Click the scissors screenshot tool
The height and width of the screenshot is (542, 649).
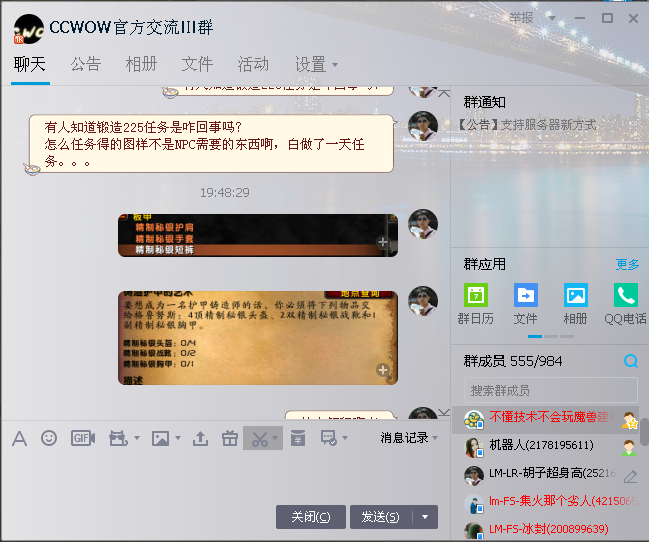260,438
